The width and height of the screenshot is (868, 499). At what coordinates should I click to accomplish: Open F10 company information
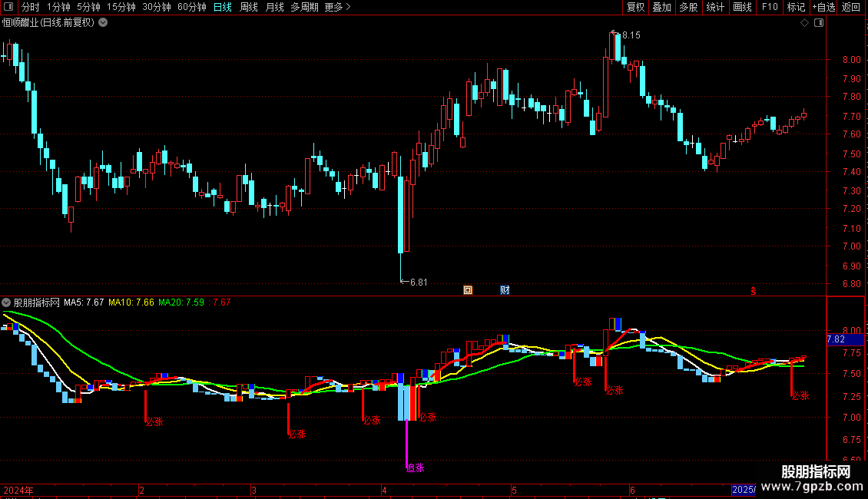click(770, 7)
